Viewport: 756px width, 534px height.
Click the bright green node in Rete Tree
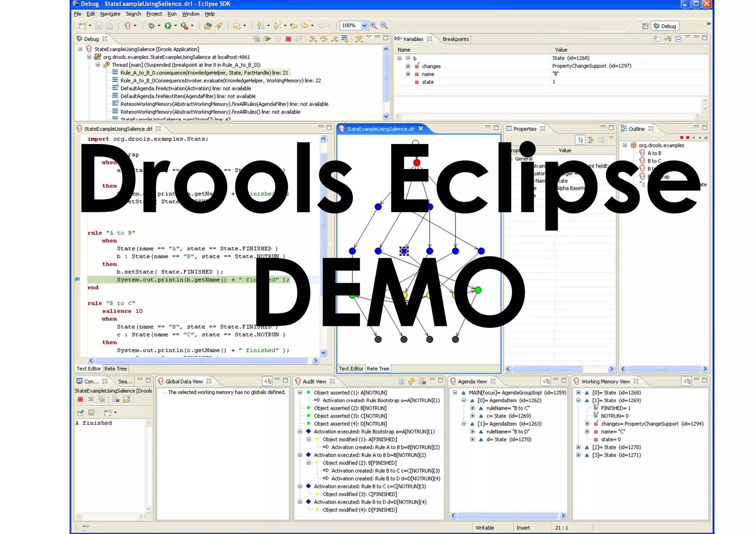(x=478, y=290)
